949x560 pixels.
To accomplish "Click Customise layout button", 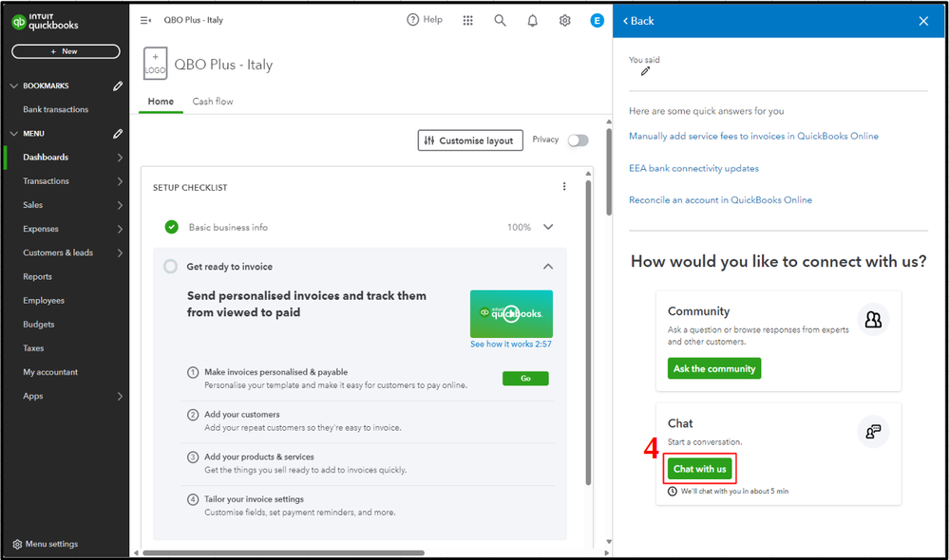I will [470, 140].
